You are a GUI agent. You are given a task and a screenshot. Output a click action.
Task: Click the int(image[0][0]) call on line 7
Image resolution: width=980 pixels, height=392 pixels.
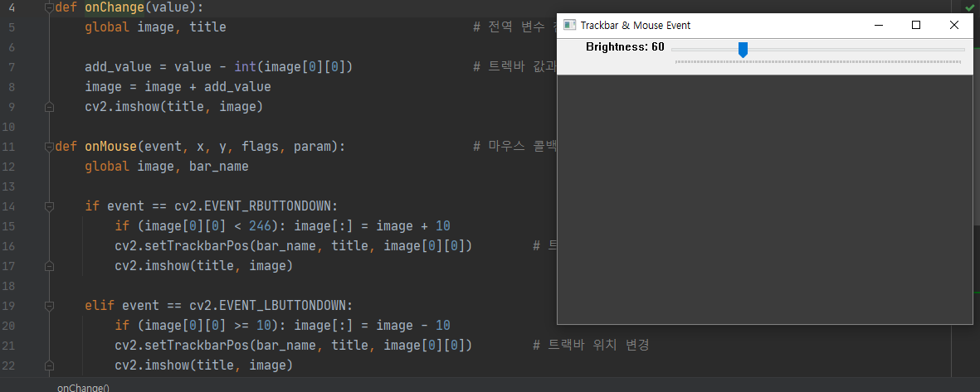[294, 67]
